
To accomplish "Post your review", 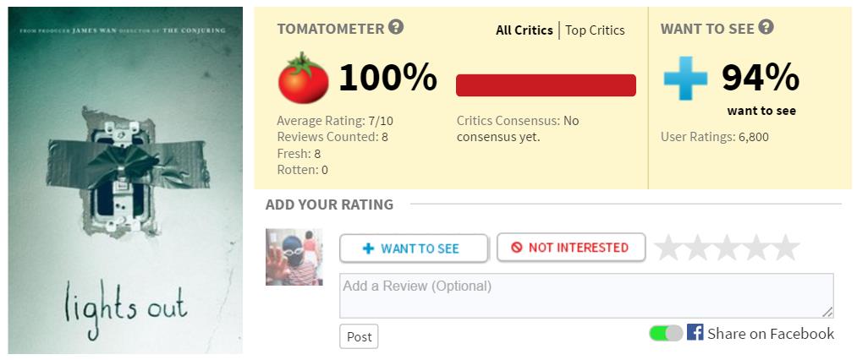I will coord(359,336).
